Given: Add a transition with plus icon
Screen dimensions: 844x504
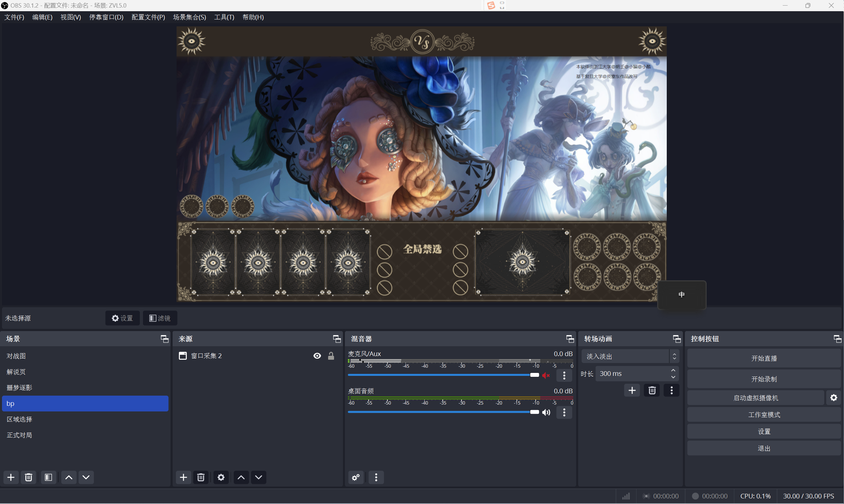Looking at the screenshot, I should (632, 390).
